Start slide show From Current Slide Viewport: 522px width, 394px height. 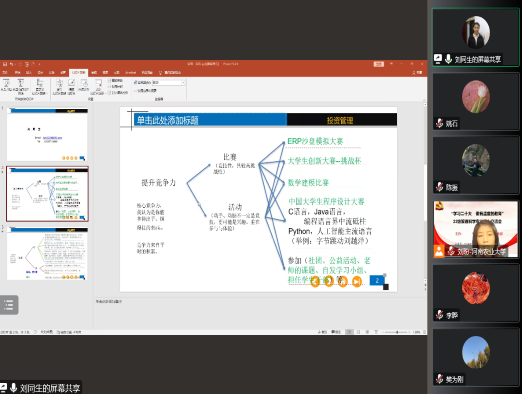tap(21, 86)
